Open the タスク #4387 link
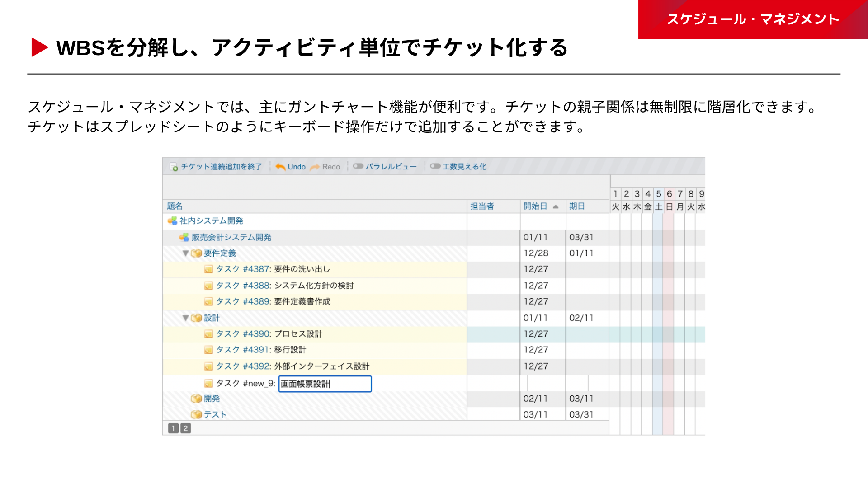868x488 pixels. click(x=243, y=269)
